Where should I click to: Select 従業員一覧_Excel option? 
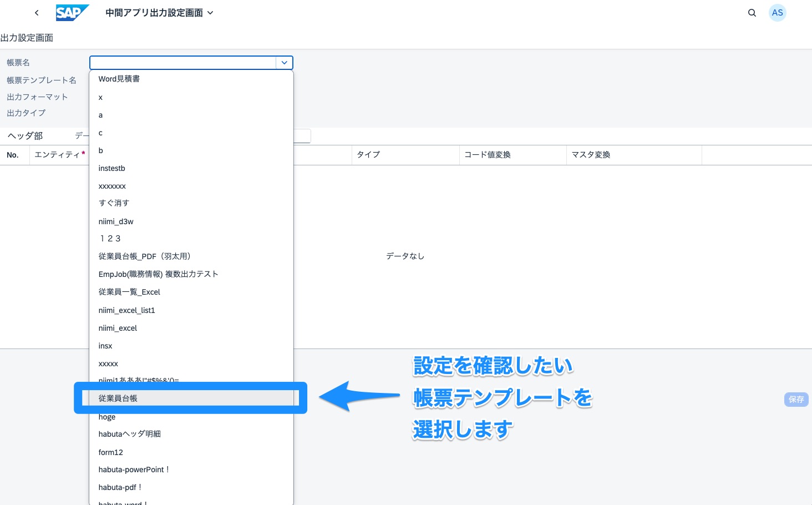click(x=191, y=292)
